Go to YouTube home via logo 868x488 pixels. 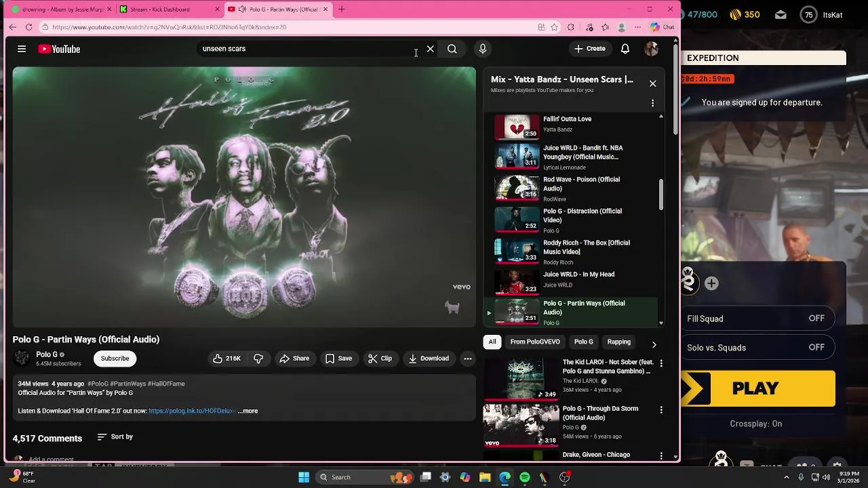pos(59,49)
